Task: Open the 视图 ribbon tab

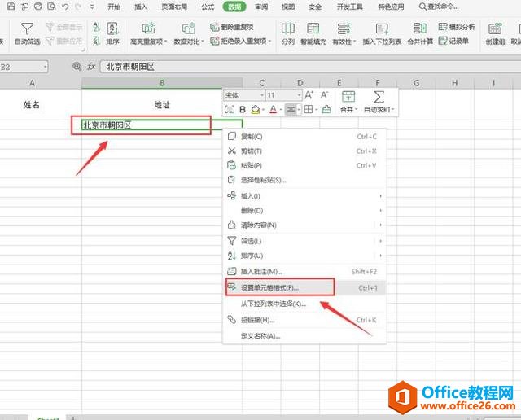Action: (x=288, y=7)
